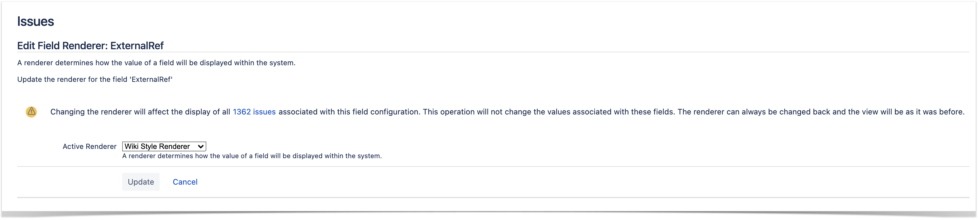Click the word ExternalRef in the heading
Viewport: 980px width, 220px height.
tap(137, 46)
